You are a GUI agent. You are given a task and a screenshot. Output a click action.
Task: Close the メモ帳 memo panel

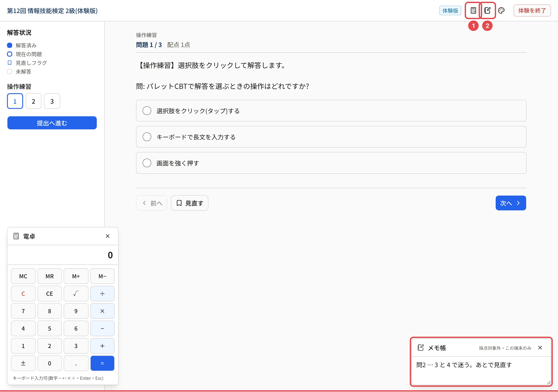540,348
